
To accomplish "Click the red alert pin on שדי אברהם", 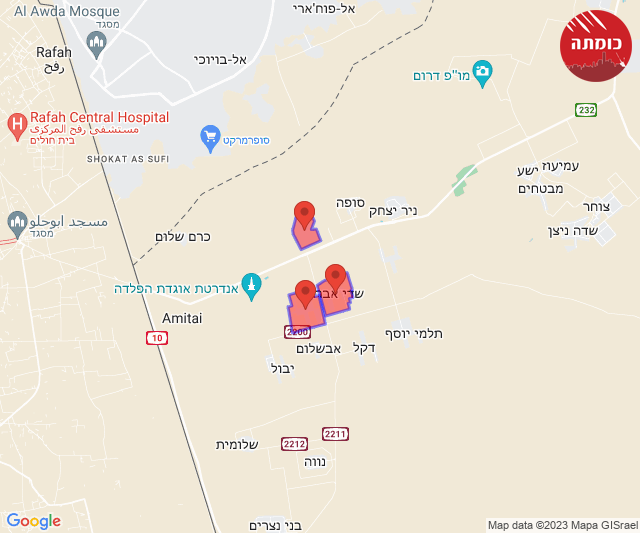I will click(x=336, y=278).
